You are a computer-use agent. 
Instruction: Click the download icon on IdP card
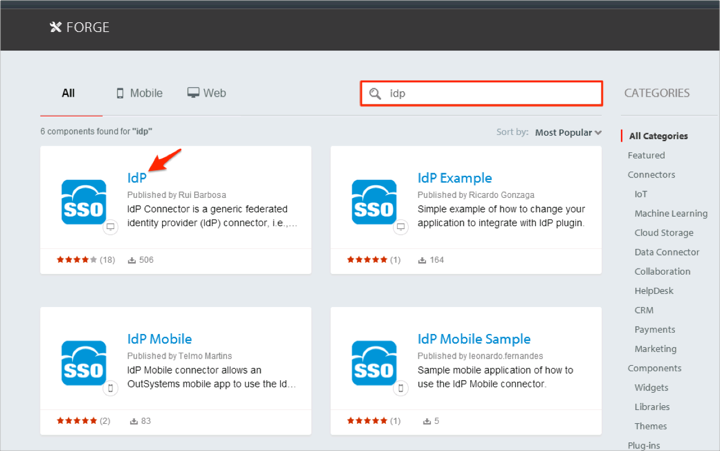[x=133, y=260]
